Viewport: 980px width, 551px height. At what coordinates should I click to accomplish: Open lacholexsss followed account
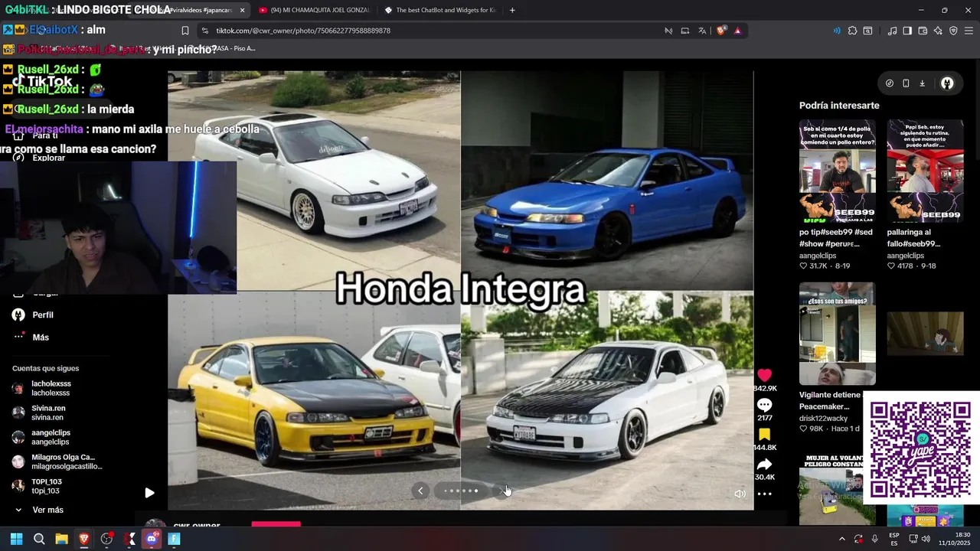[51, 388]
